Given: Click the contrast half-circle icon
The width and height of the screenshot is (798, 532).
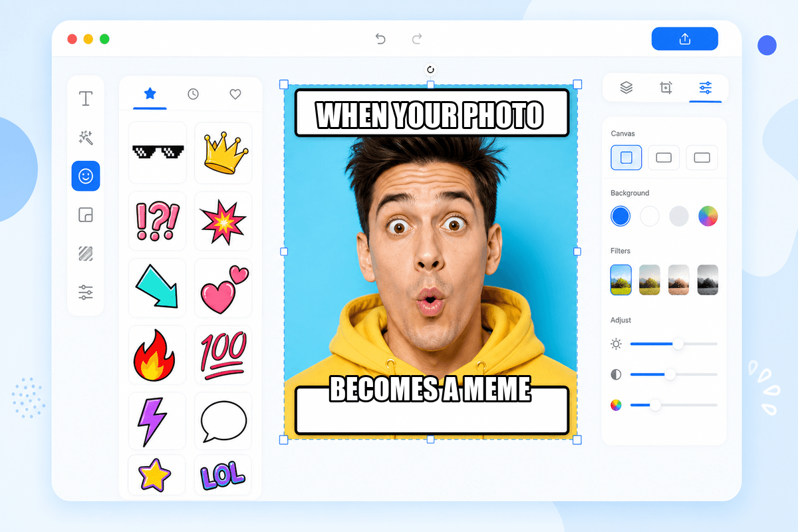Looking at the screenshot, I should point(616,374).
